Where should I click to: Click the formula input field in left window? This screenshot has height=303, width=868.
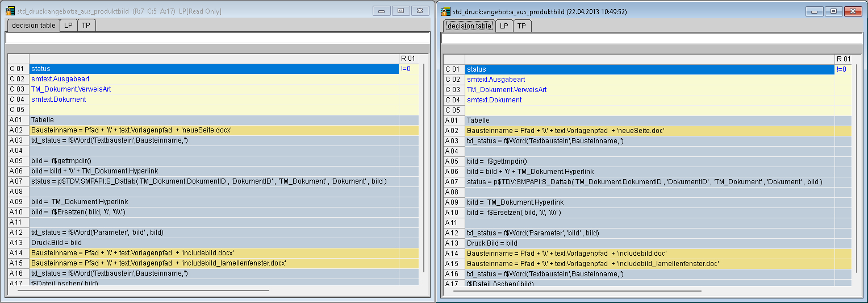click(x=218, y=38)
